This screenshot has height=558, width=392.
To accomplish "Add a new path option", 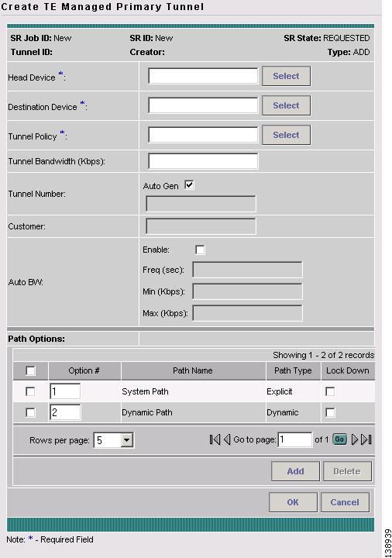I will 295,471.
